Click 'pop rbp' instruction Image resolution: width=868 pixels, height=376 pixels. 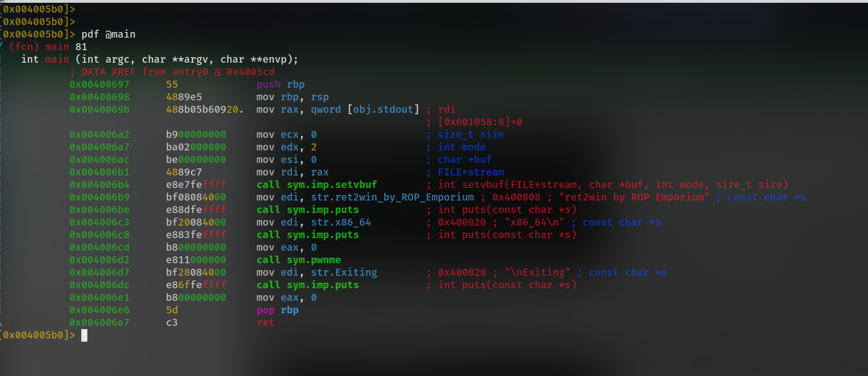point(277,310)
